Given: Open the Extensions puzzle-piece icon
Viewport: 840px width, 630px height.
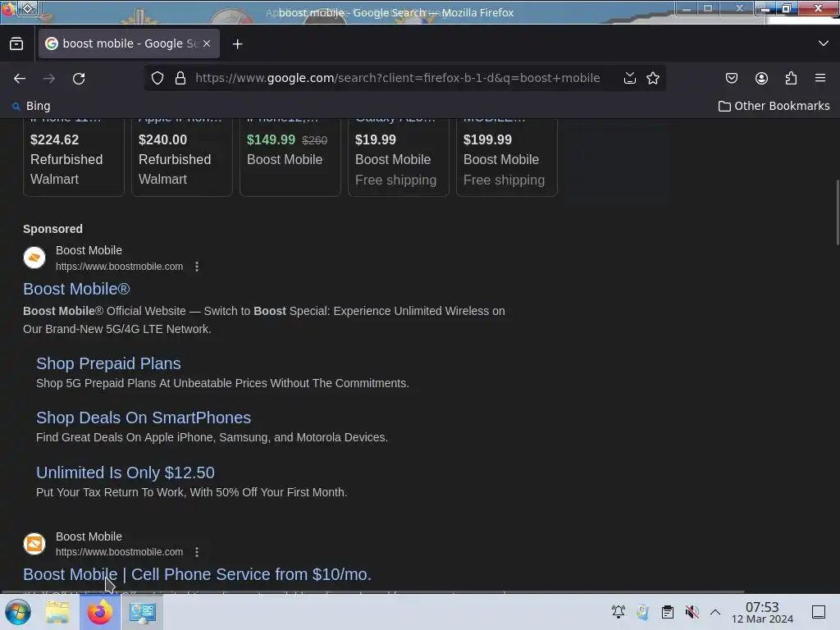Looking at the screenshot, I should pyautogui.click(x=791, y=78).
